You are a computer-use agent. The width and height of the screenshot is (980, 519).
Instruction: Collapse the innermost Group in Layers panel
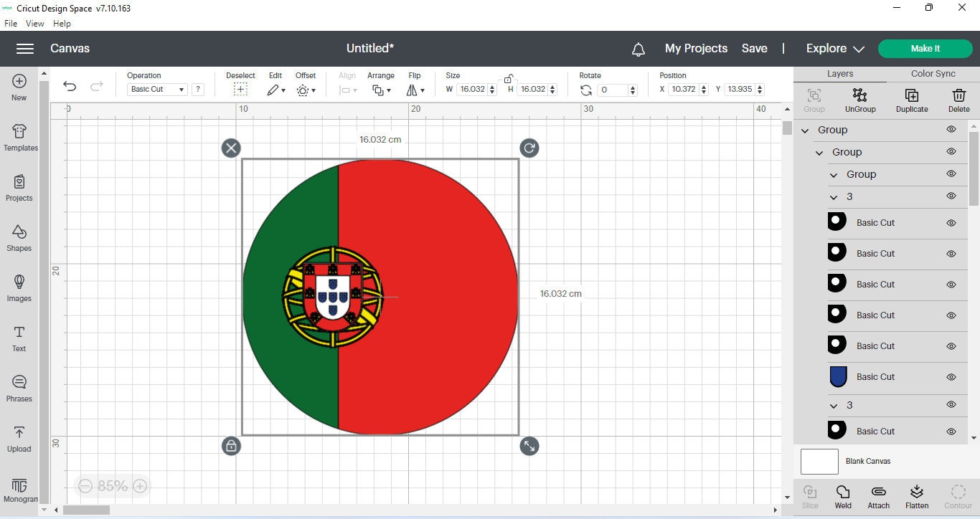[834, 173]
